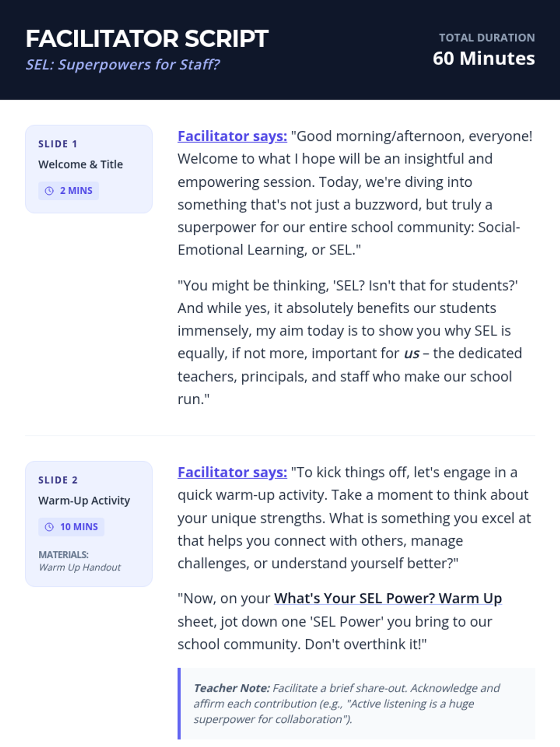
Task: Click the italic word "us" in the script
Action: click(412, 353)
